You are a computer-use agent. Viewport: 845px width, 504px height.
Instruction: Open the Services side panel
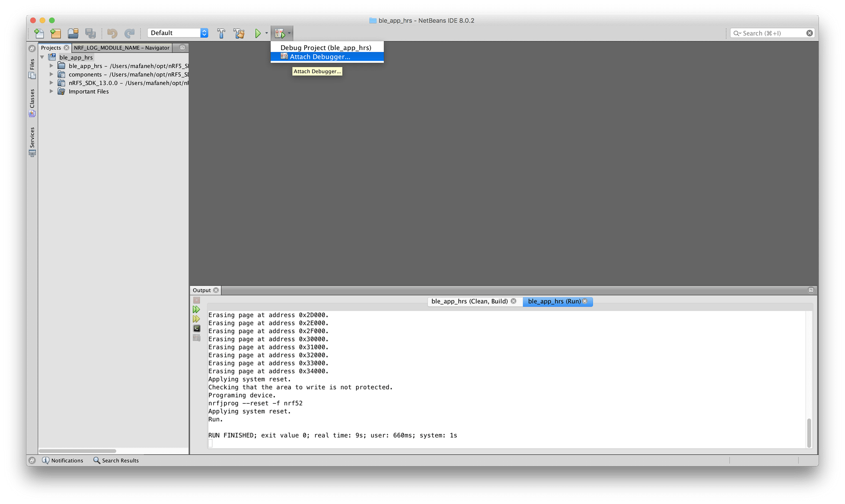pos(32,142)
